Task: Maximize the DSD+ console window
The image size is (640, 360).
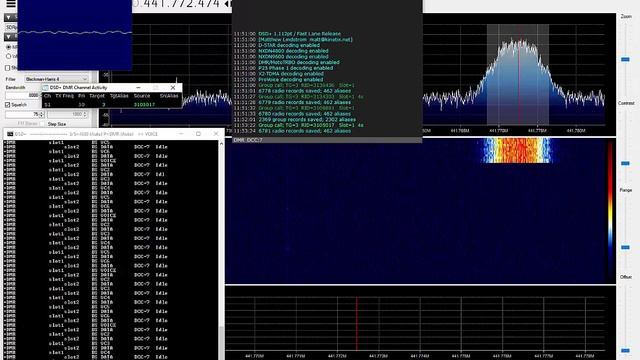Action: (198, 134)
